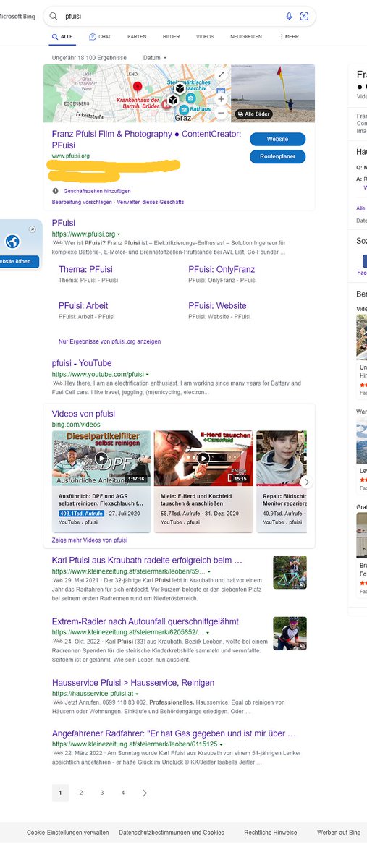This screenshot has width=367, height=868.
Task: Click Website öffnen button in side panel
Action: click(20, 261)
